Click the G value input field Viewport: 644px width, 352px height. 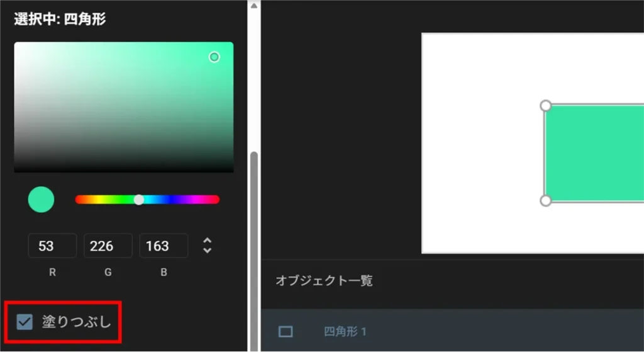(x=108, y=246)
